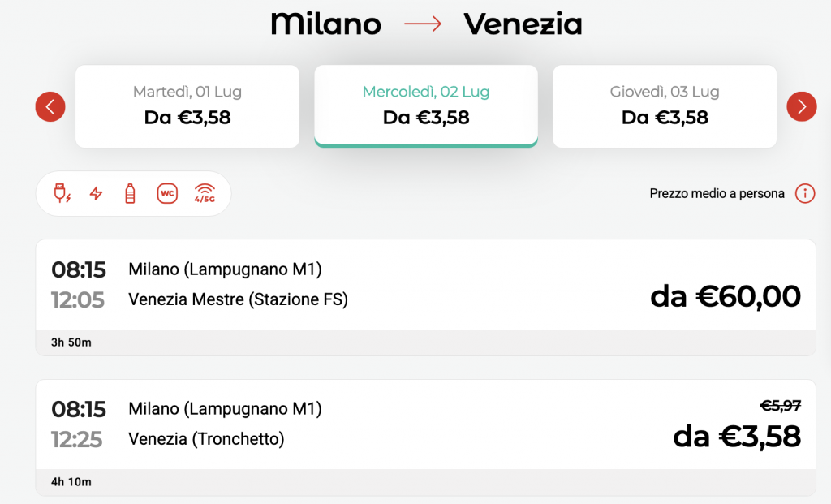Select the Mercoledì, 02 Lug date tab
Screen dimensions: 831x504
coord(426,106)
